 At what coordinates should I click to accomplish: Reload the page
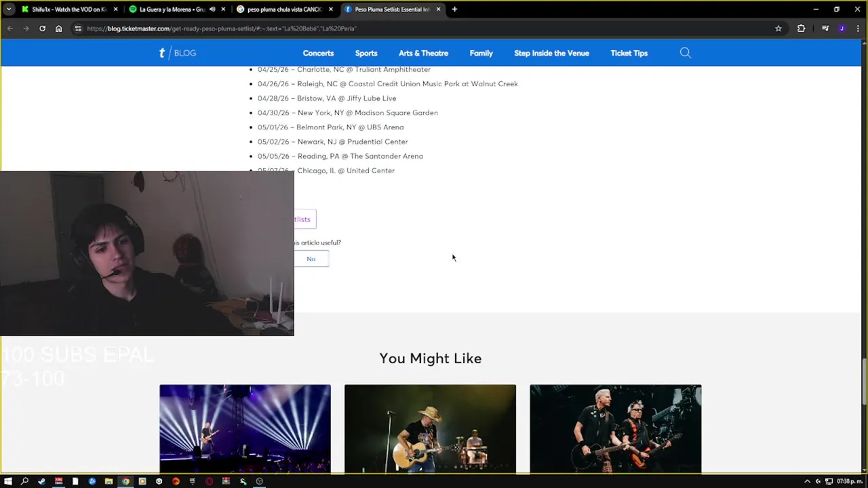42,28
